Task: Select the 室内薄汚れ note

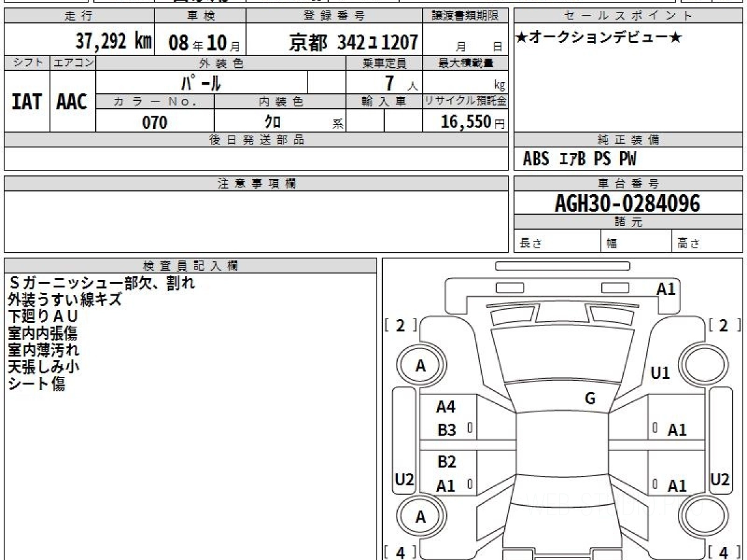Action: coord(44,350)
